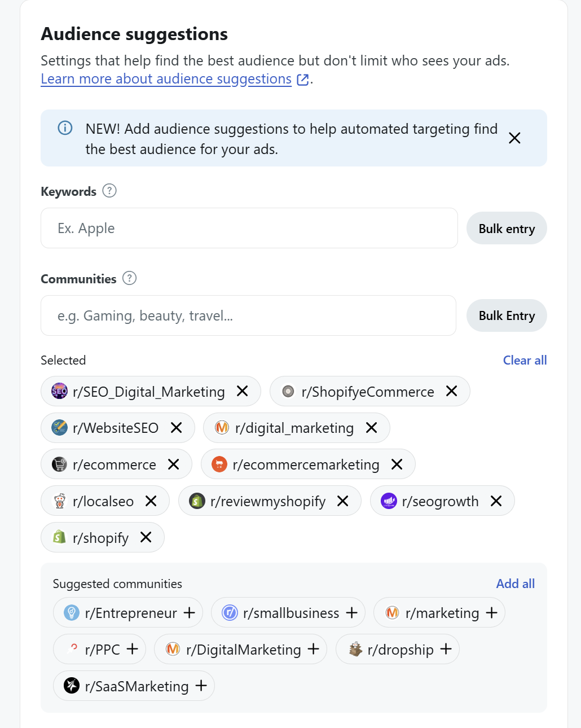Click r/SEO_Digital_Marketing community avatar

(x=59, y=391)
